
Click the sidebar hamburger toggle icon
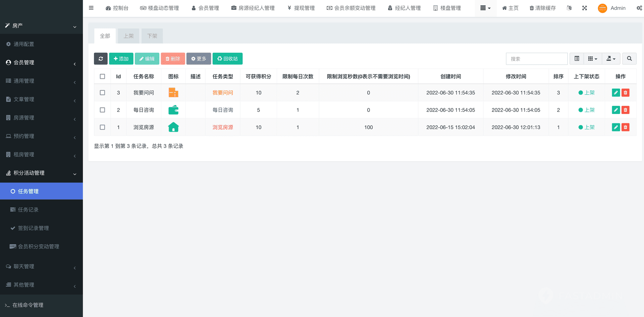point(91,8)
